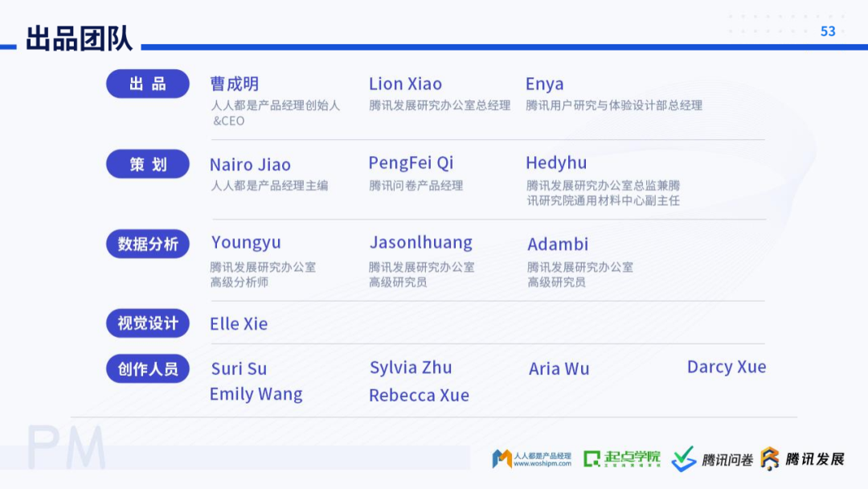Click the PM watermark text
The height and width of the screenshot is (489, 868).
click(67, 447)
